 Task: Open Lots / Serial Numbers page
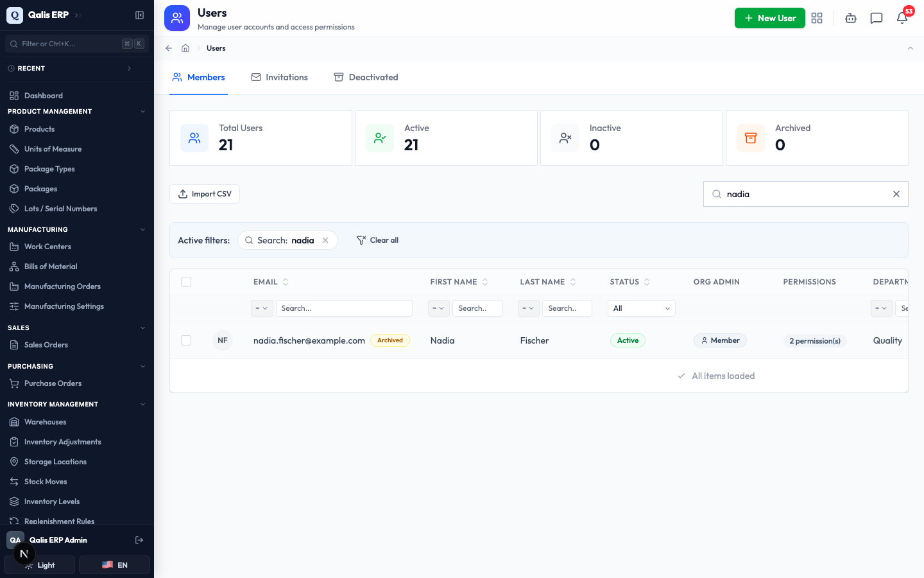77,209
